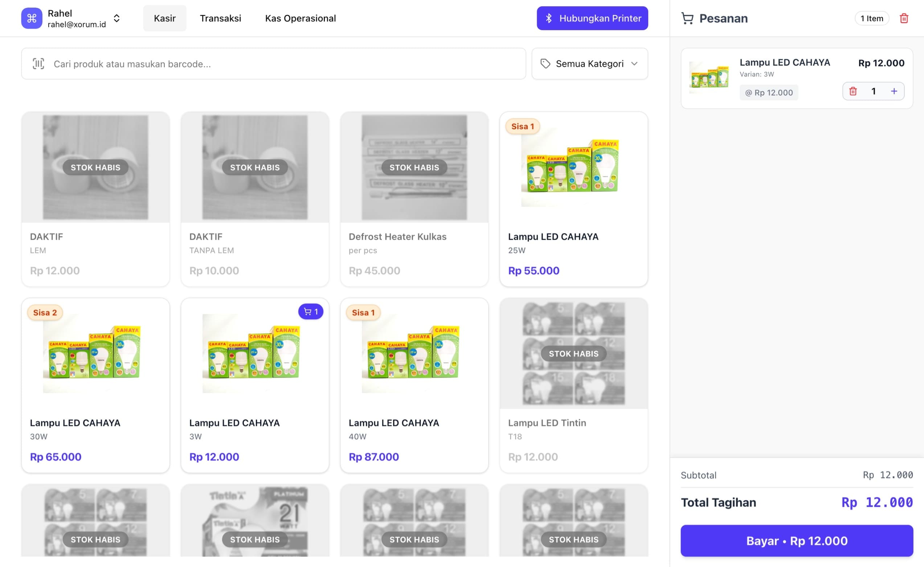
Task: Click the Bluetooth icon in Hubungkan Printer
Action: point(548,18)
